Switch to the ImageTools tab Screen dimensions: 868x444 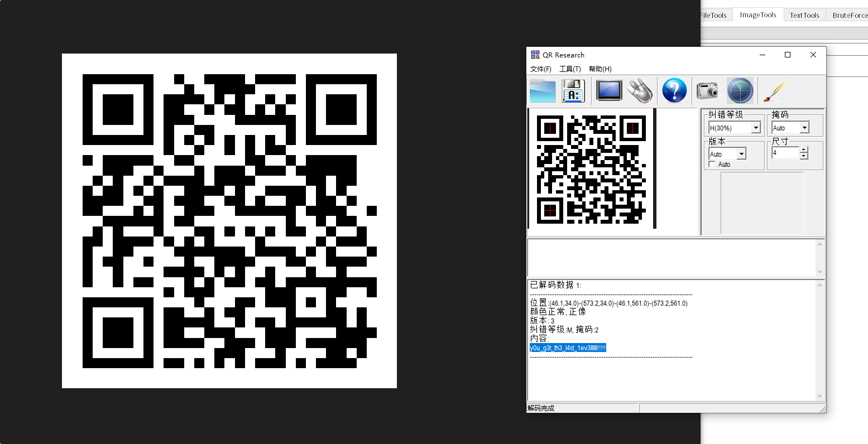(x=758, y=15)
